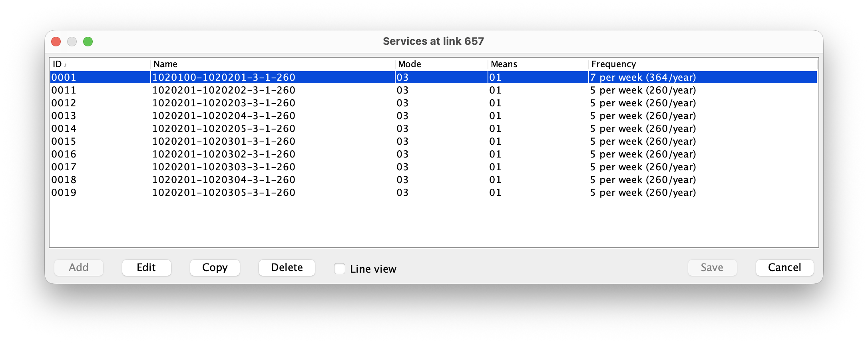
Task: Select service row ID 0014
Action: pos(434,128)
